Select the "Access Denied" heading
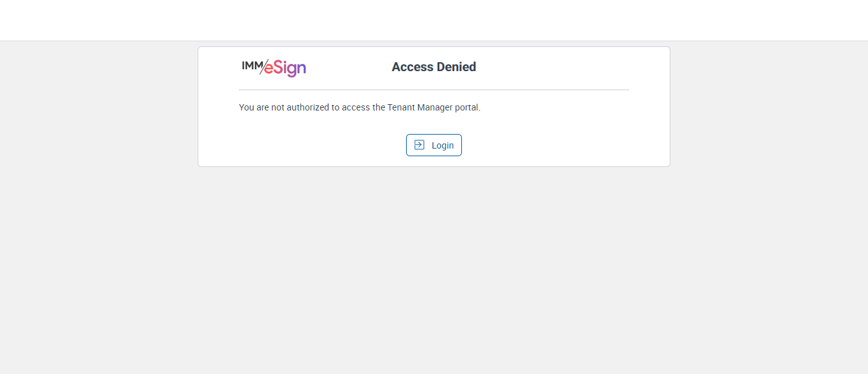This screenshot has height=374, width=868. tap(434, 67)
